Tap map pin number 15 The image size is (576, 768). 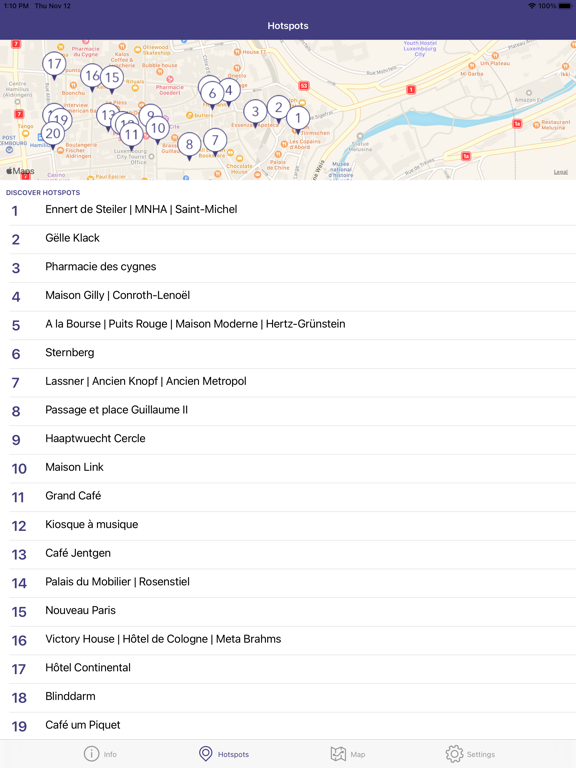click(112, 77)
